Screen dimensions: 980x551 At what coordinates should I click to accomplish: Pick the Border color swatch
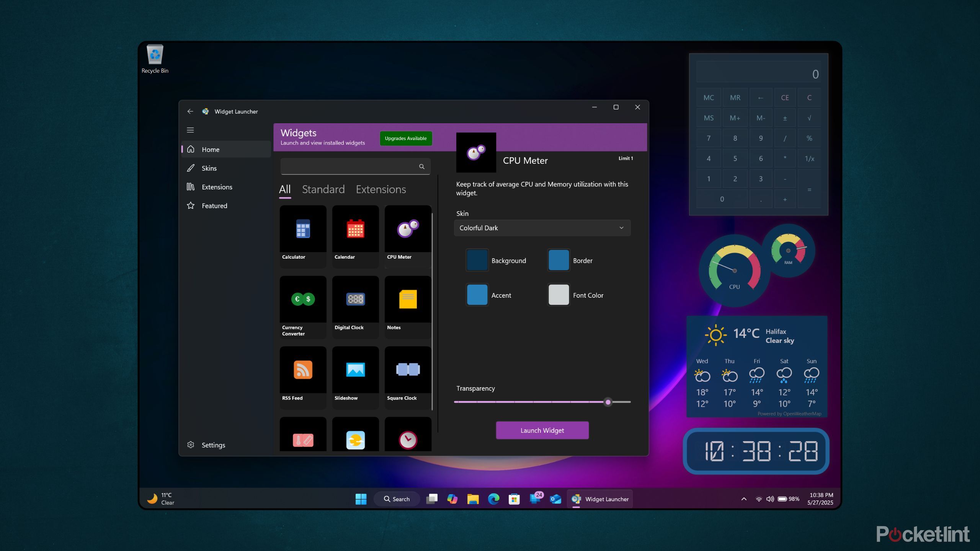[559, 261]
